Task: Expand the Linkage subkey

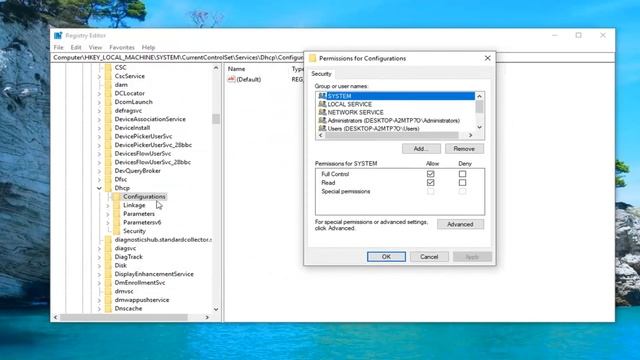Action: (x=108, y=205)
